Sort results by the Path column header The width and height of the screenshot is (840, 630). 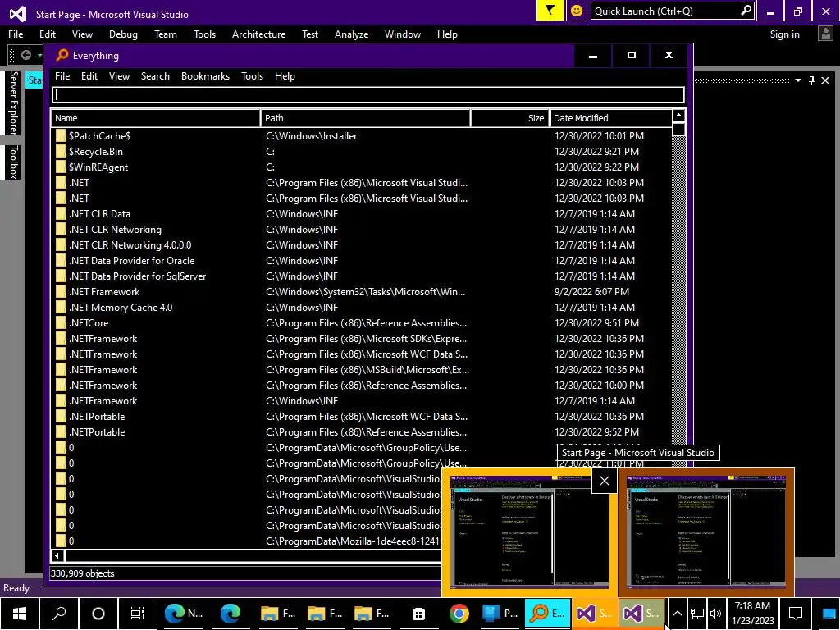[x=365, y=118]
